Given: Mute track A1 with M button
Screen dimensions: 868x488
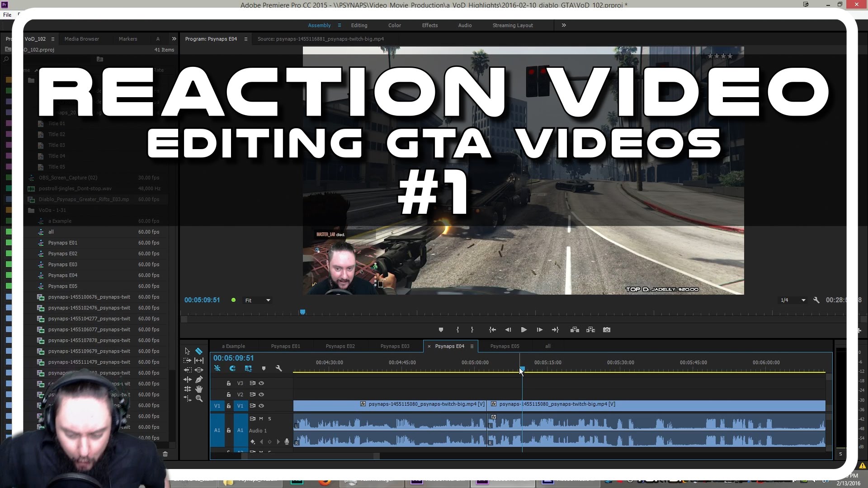Looking at the screenshot, I should click(261, 419).
